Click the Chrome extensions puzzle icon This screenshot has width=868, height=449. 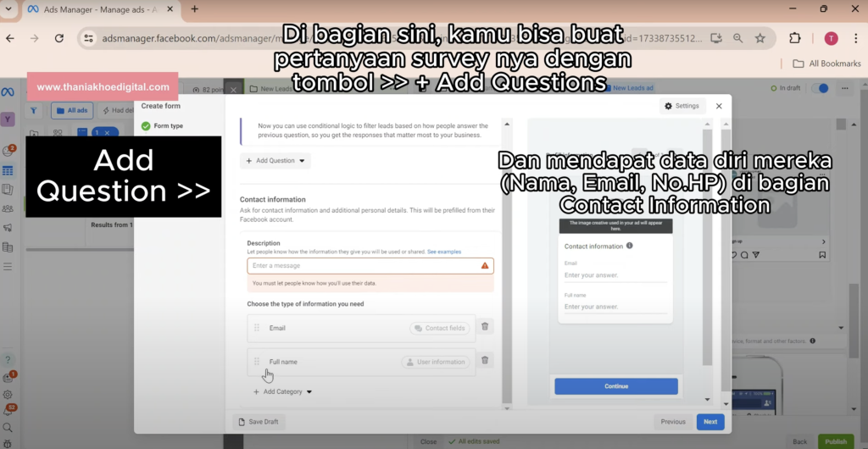coord(794,38)
